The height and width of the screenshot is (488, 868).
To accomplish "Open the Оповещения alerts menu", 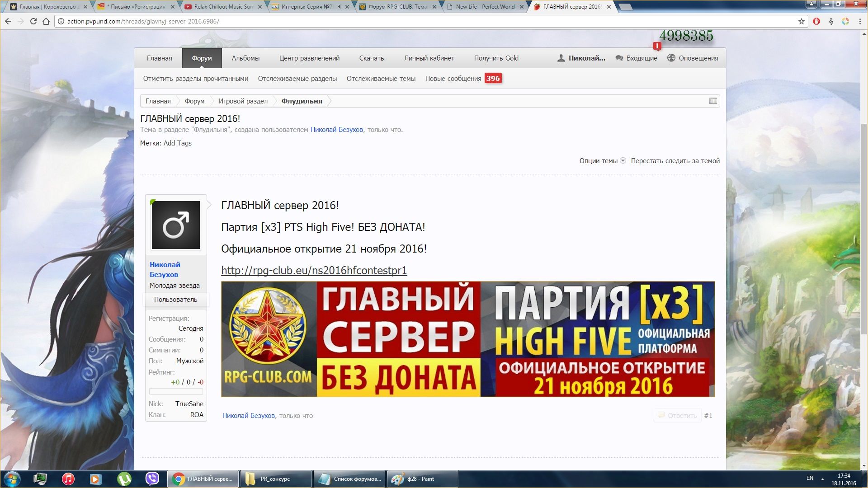I will (693, 58).
